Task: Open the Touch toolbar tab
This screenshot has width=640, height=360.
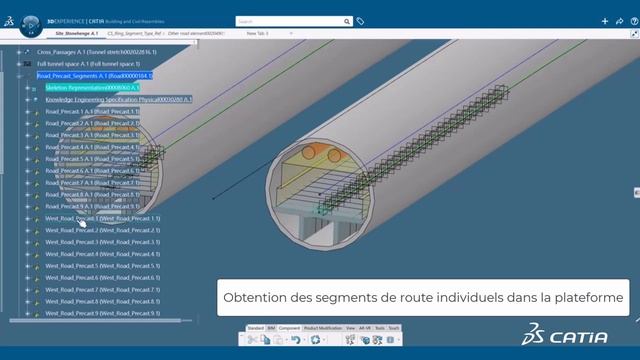Action: (394, 328)
